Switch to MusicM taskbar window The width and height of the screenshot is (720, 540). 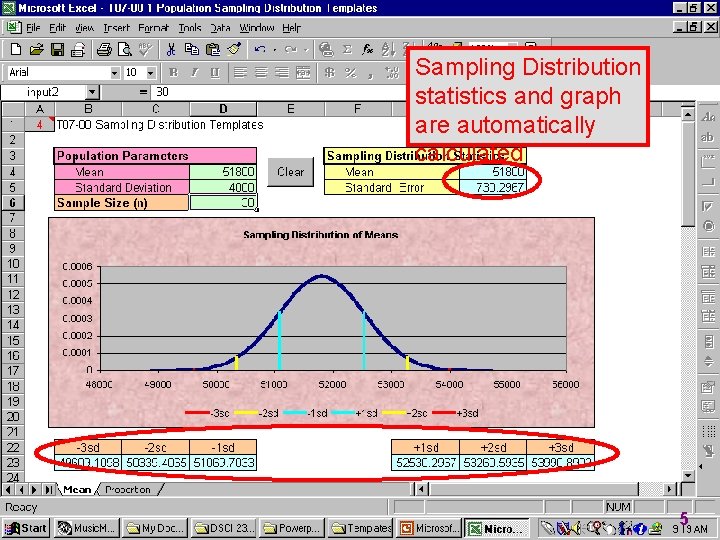pos(86,529)
